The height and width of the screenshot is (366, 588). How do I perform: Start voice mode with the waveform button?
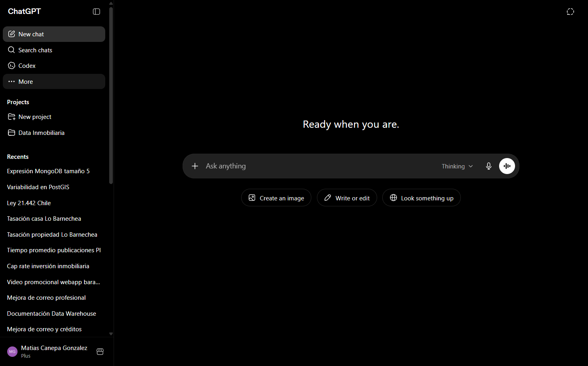click(x=507, y=166)
